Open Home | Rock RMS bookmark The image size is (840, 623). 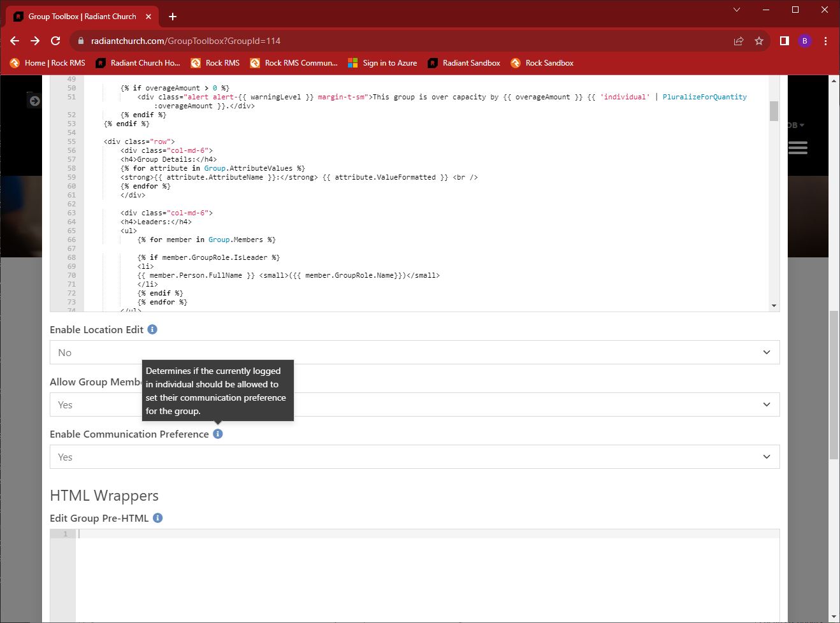click(x=48, y=63)
